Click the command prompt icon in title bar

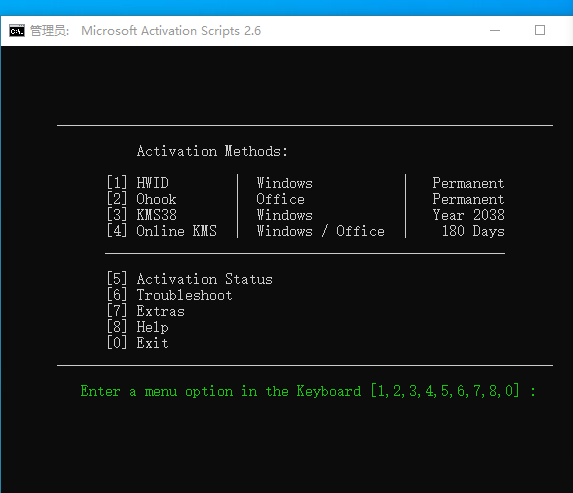tap(17, 31)
